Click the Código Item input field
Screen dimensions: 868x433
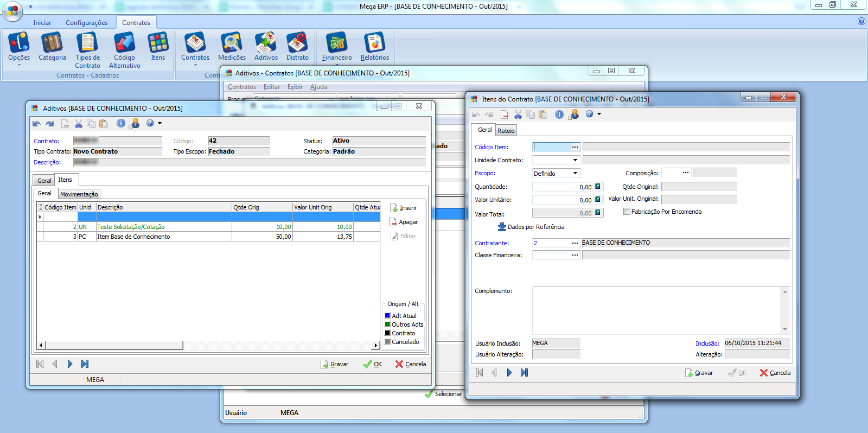551,147
